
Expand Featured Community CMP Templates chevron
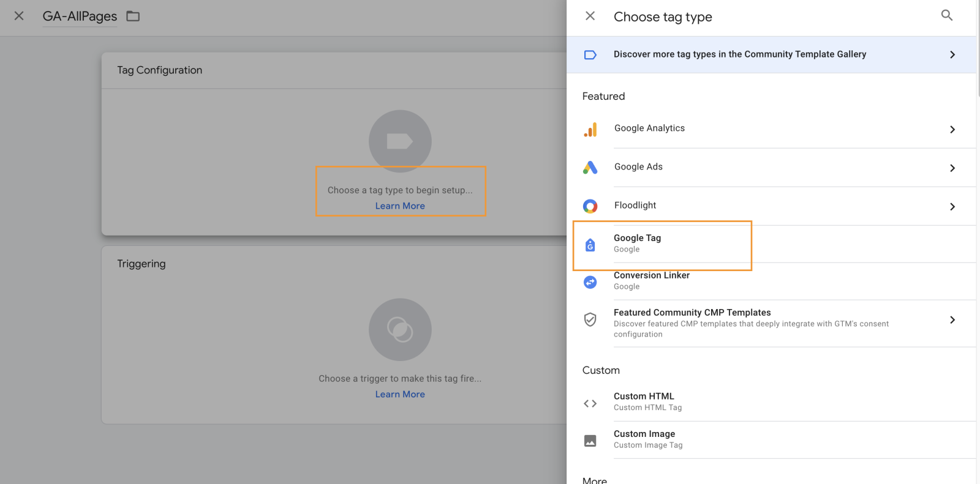tap(952, 319)
